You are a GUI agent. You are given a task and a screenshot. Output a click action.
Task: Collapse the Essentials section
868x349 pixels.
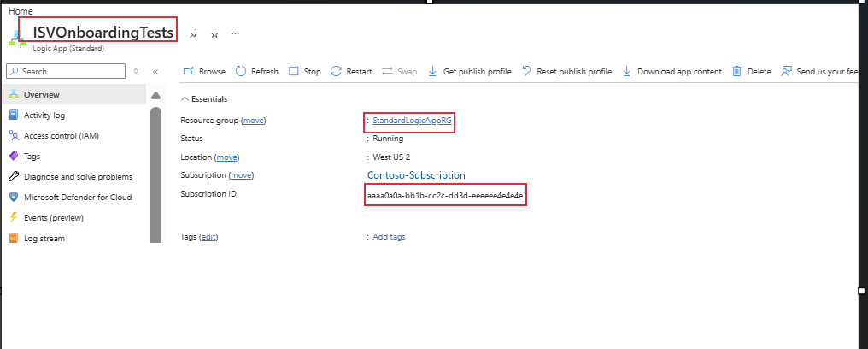point(185,99)
